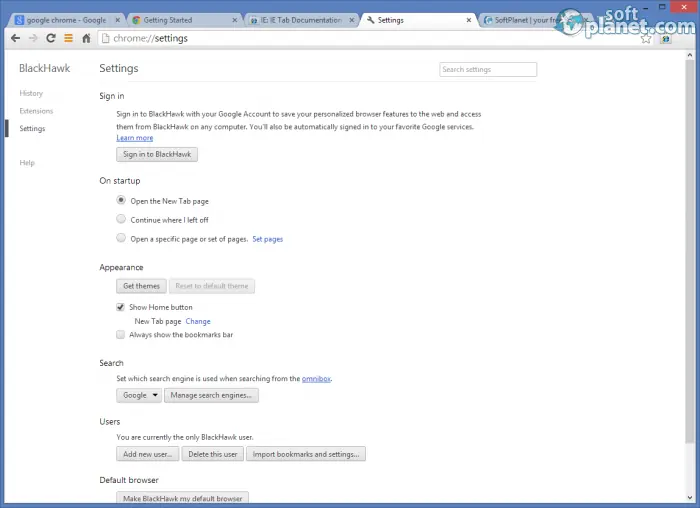Open the Google search engine dropdown
The height and width of the screenshot is (508, 700).
139,395
